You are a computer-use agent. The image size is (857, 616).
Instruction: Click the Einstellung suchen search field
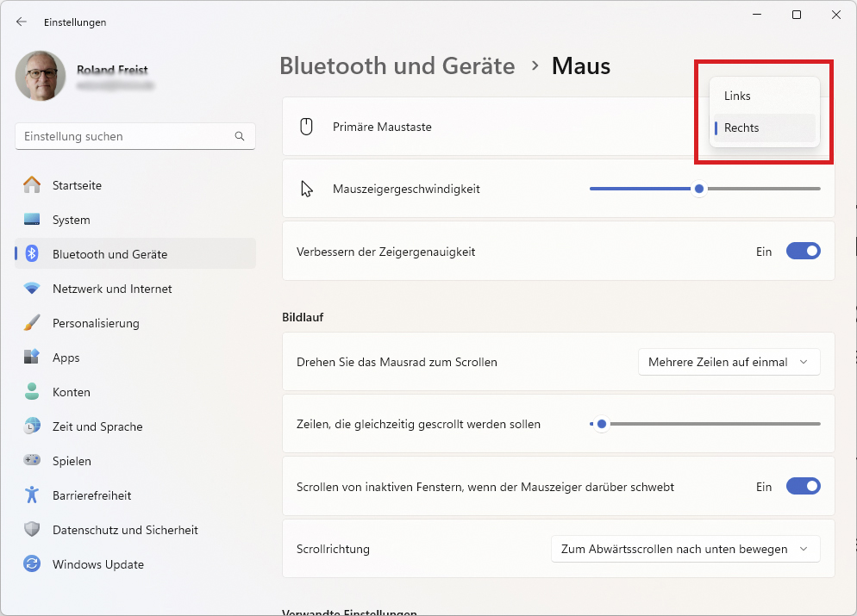click(x=134, y=136)
